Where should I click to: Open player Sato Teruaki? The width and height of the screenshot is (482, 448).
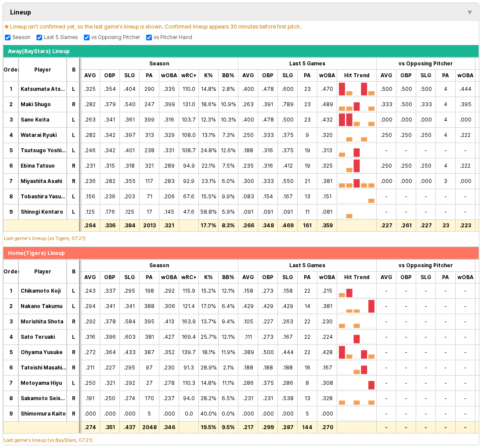click(38, 337)
